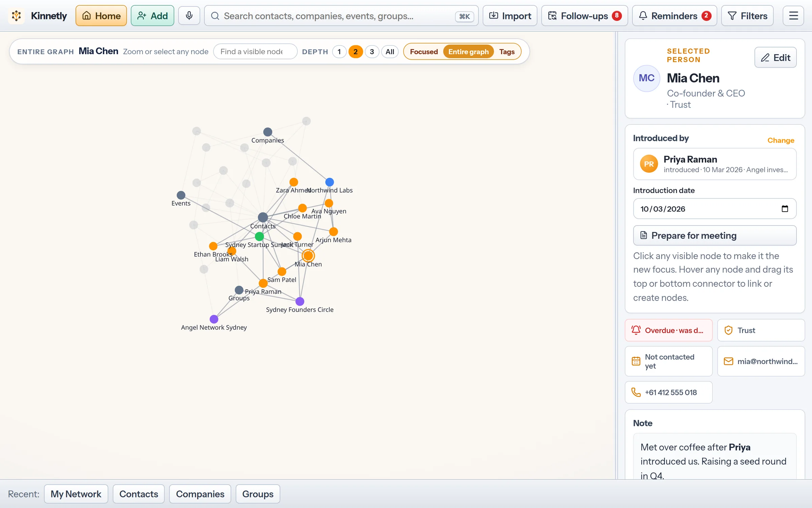Click the phone number +61 412 555 018
The height and width of the screenshot is (508, 812).
coord(669,392)
